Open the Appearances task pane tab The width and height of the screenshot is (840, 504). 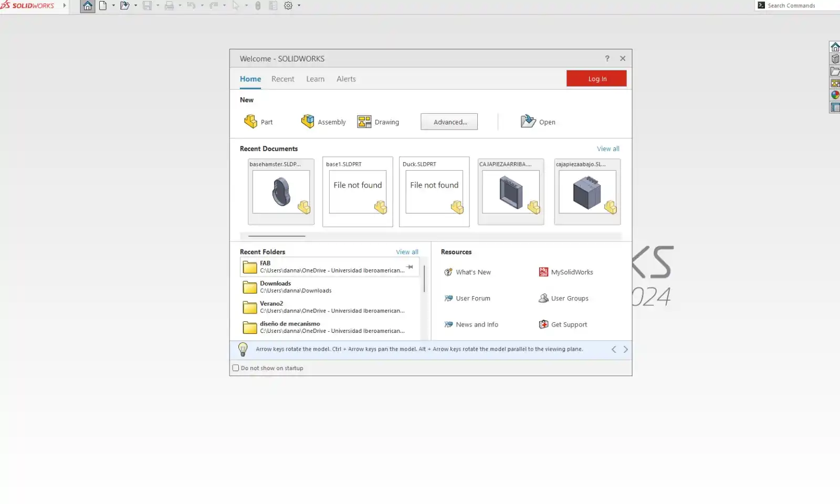coord(835,96)
